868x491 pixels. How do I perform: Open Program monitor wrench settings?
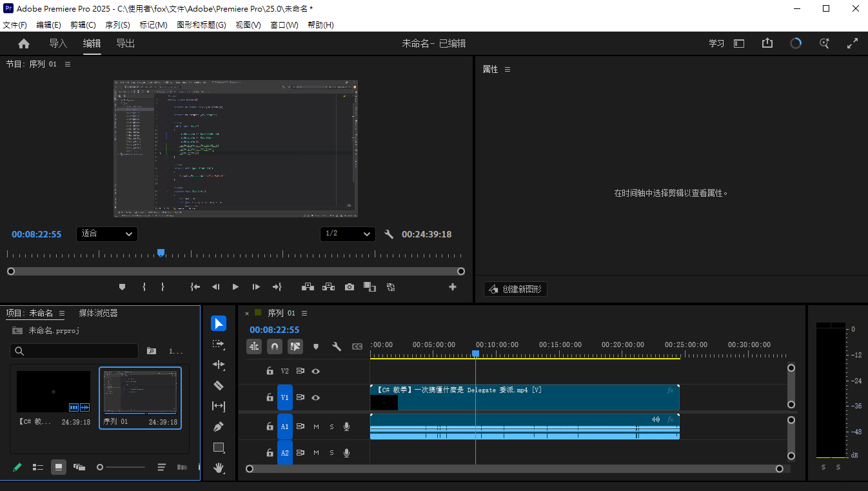point(389,234)
